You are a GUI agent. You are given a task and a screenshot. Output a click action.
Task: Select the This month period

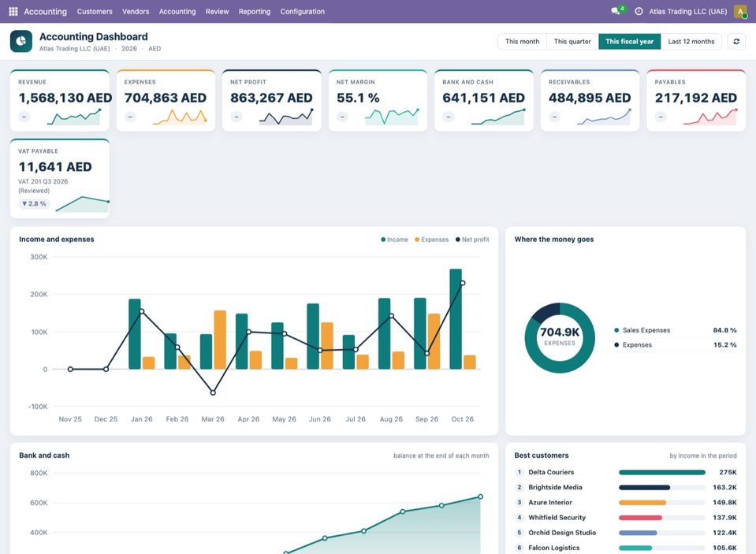tap(522, 42)
